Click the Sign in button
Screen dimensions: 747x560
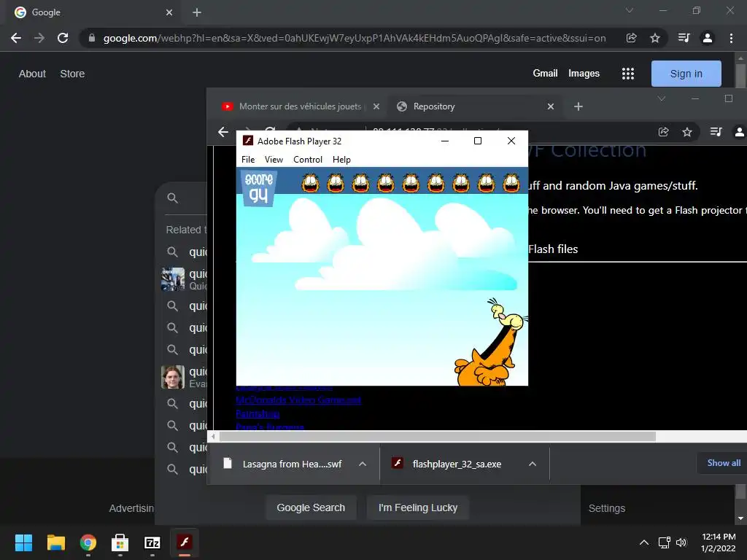point(686,74)
